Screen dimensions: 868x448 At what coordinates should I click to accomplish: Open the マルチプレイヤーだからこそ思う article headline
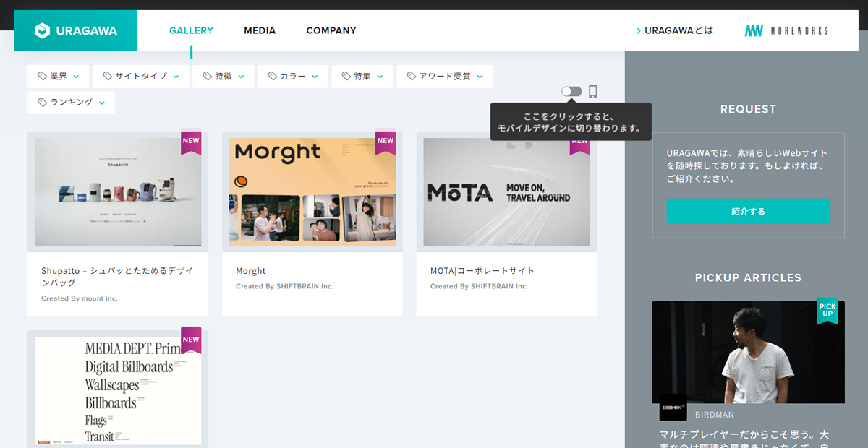(x=744, y=438)
